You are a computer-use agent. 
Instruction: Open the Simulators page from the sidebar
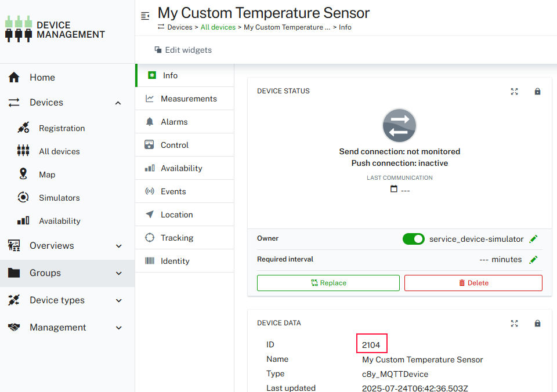click(x=59, y=198)
